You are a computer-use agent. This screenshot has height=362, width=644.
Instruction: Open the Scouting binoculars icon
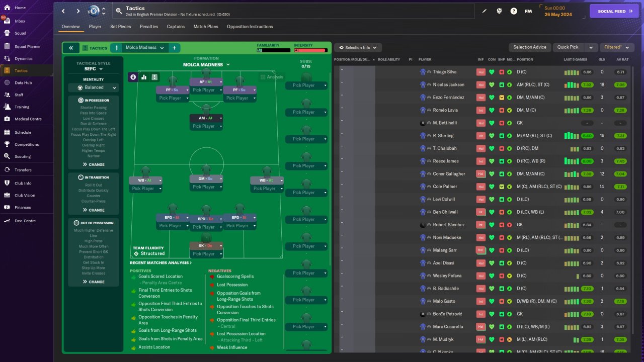7,156
